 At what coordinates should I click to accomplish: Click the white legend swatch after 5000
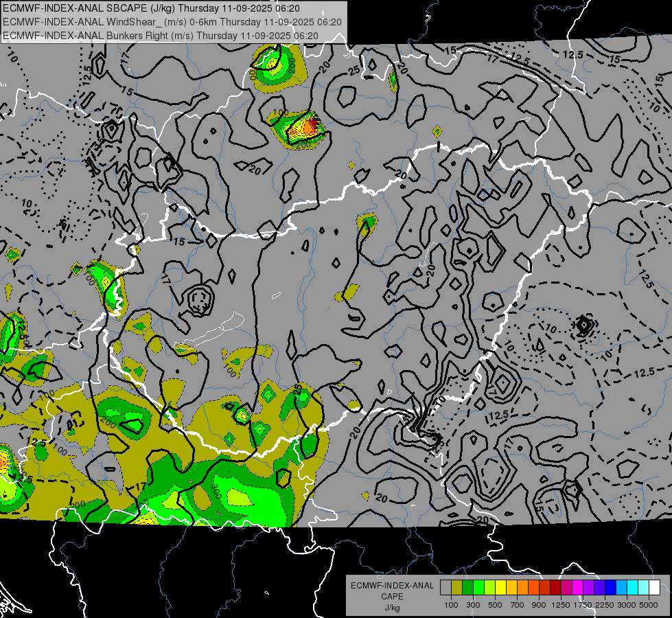654,588
